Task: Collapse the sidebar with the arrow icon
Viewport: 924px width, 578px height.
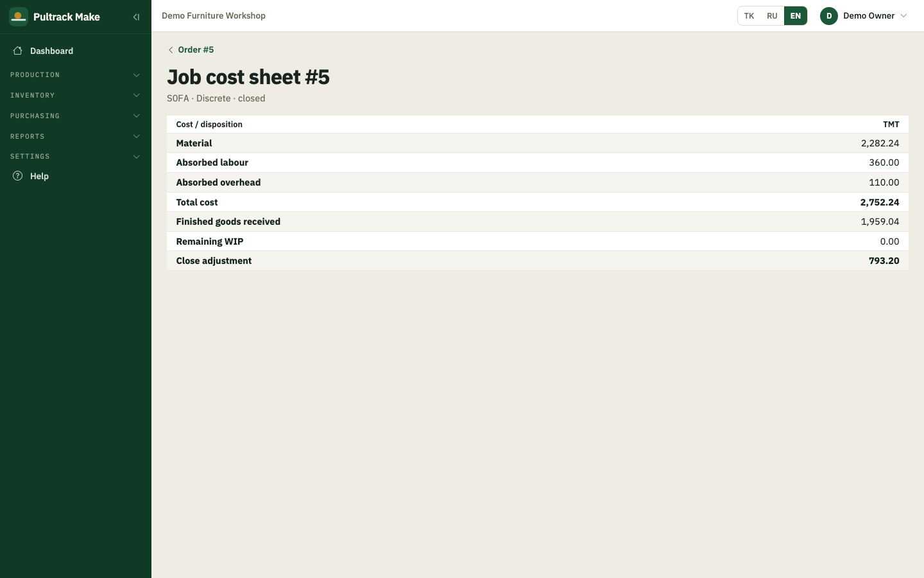Action: pos(136,17)
